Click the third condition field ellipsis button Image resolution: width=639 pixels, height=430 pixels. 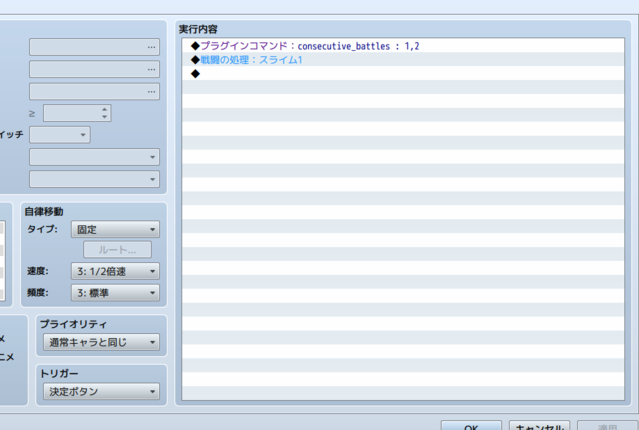[x=152, y=92]
